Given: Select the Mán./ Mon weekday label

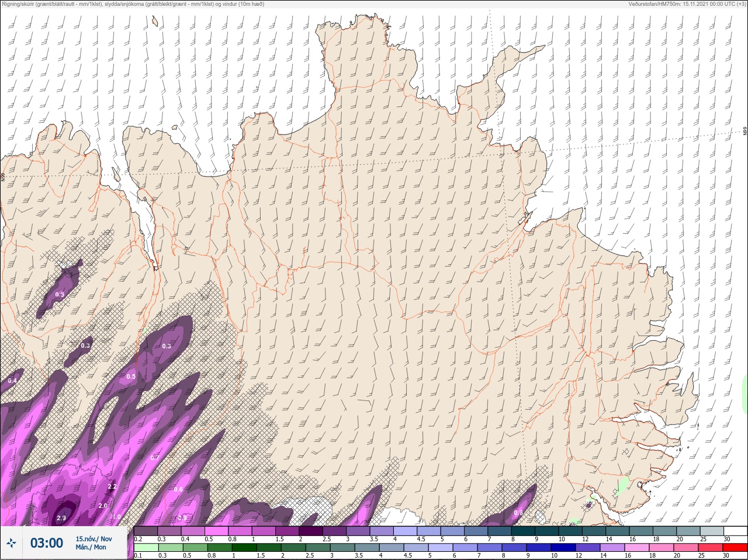Looking at the screenshot, I should coord(91,548).
